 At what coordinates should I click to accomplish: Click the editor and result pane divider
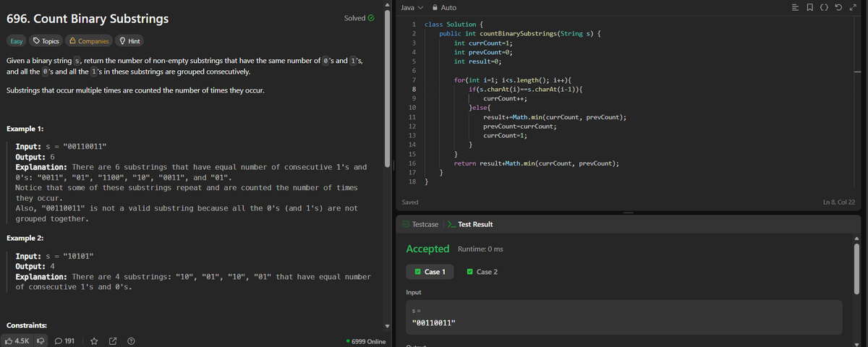click(628, 213)
